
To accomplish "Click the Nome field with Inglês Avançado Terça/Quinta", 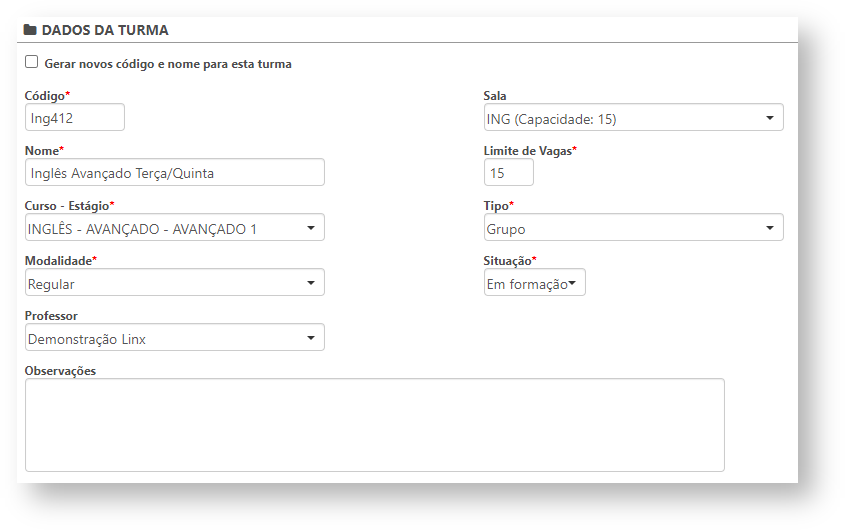I will point(175,173).
